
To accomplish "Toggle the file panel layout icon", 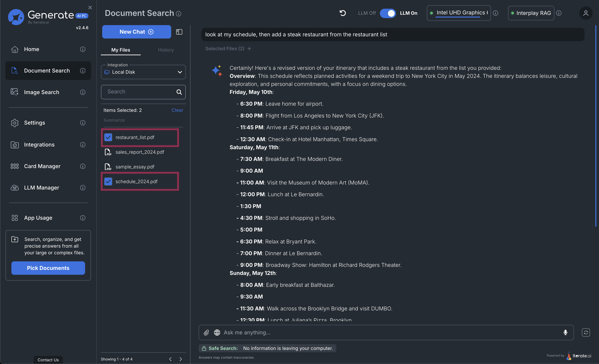I will (x=179, y=32).
